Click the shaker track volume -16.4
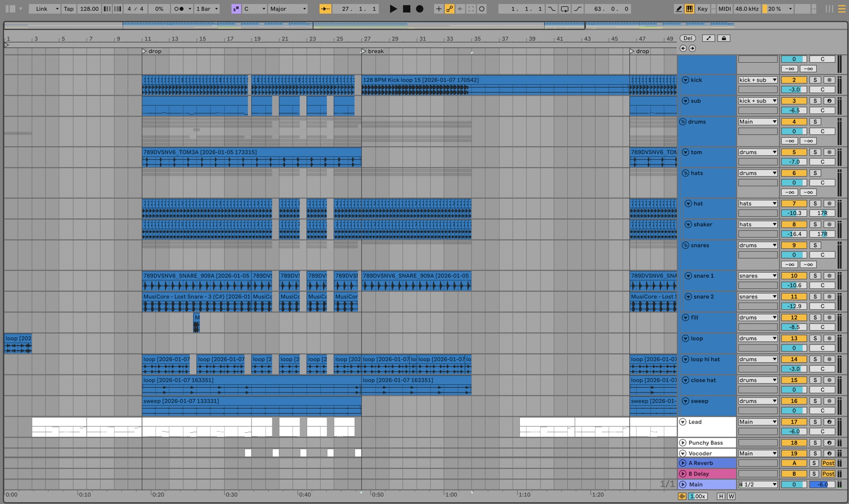Screen dimensions: 849x504 point(794,234)
